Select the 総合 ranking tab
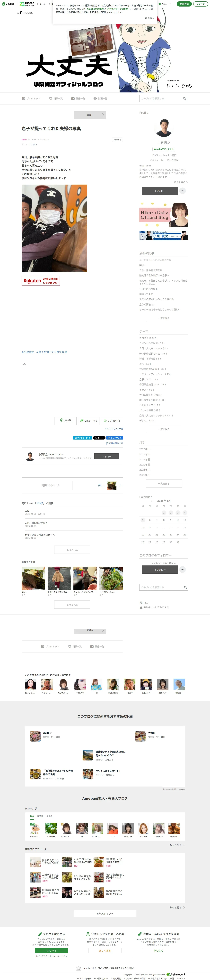 point(32,816)
